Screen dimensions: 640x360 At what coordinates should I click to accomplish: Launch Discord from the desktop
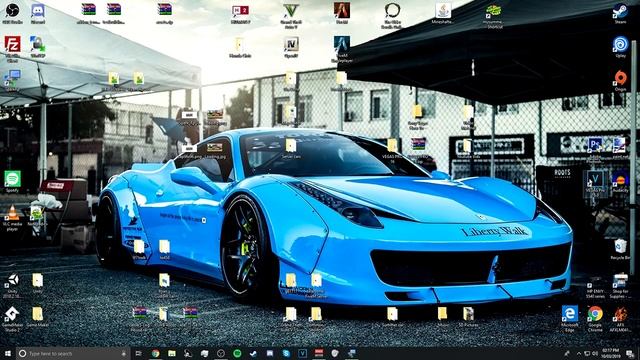[38, 13]
